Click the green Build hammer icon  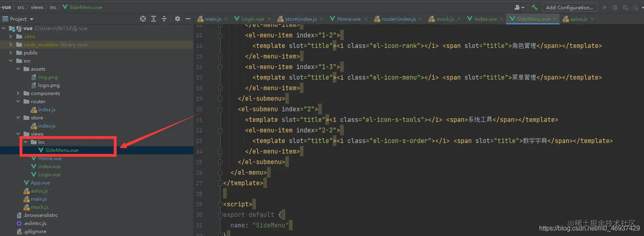(535, 7)
